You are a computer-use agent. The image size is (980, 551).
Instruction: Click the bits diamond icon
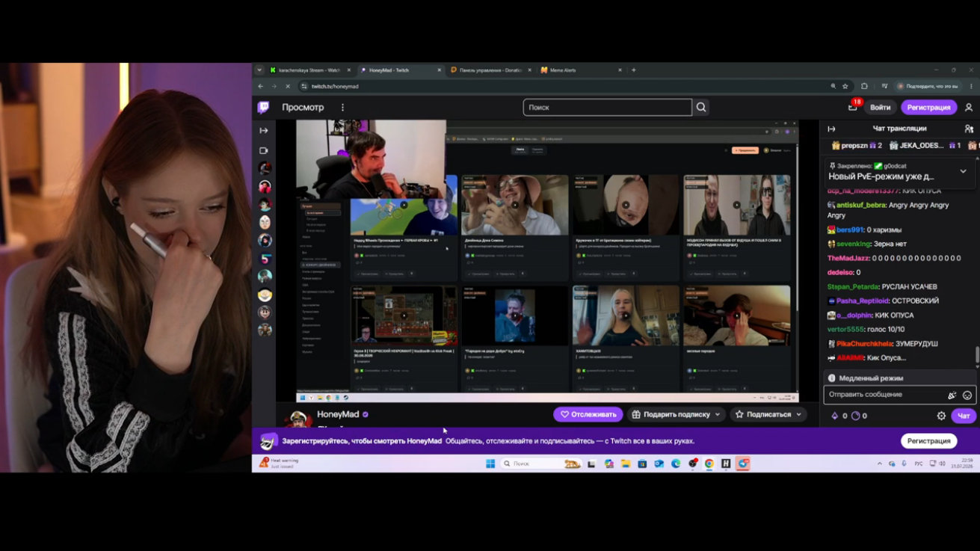[x=835, y=416]
